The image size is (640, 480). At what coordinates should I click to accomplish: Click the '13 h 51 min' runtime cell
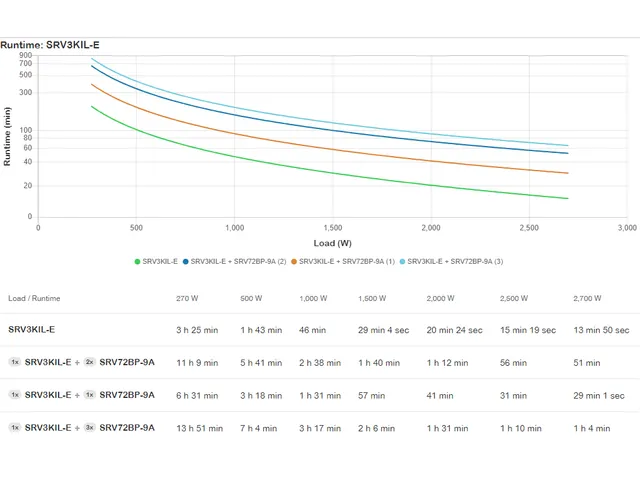coord(200,428)
